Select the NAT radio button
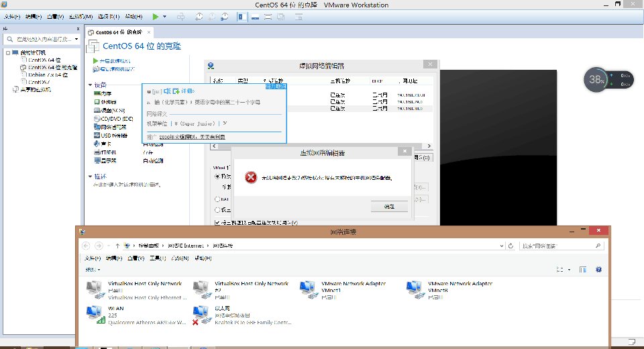Image resolution: width=644 pixels, height=349 pixels. tap(217, 199)
